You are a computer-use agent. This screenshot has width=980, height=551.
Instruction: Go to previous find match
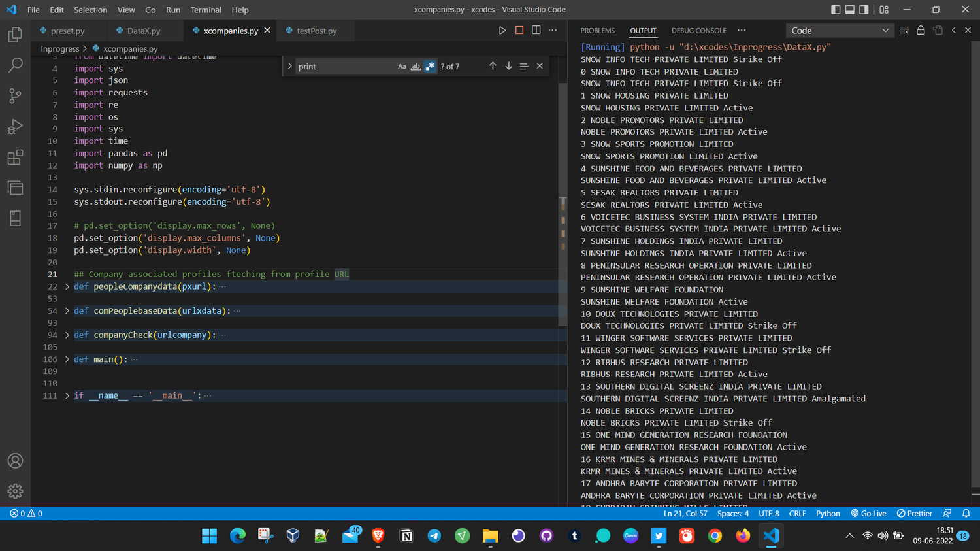coord(493,66)
